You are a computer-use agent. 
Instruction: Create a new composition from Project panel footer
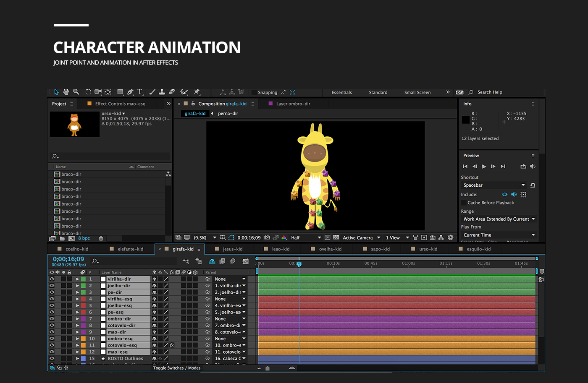pyautogui.click(x=72, y=238)
